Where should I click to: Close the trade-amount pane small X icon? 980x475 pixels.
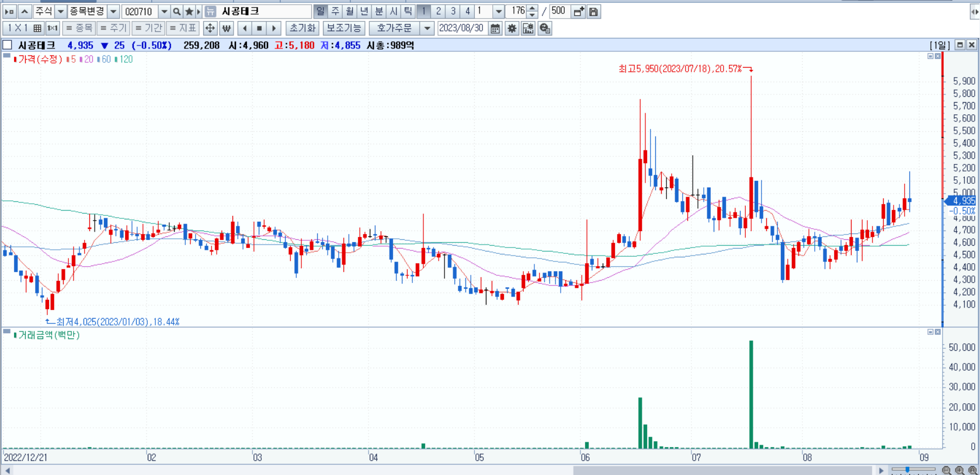[x=938, y=331]
